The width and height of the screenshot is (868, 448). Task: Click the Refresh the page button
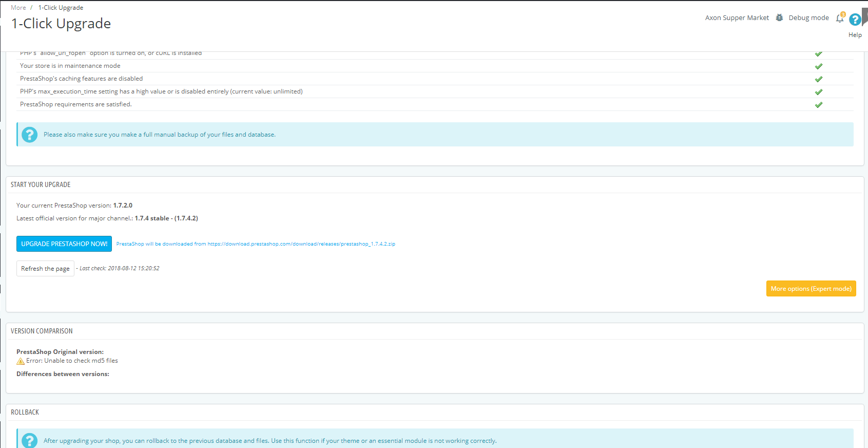pyautogui.click(x=45, y=269)
